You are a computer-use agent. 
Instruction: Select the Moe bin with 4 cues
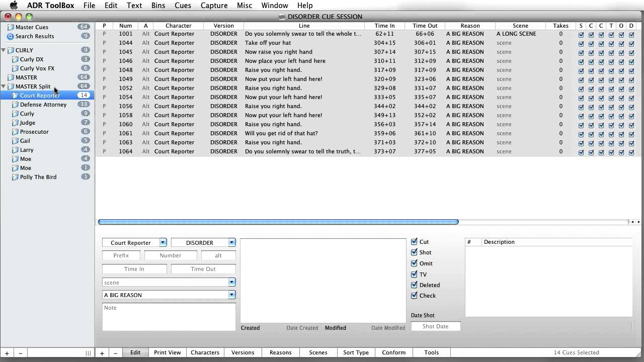47,159
